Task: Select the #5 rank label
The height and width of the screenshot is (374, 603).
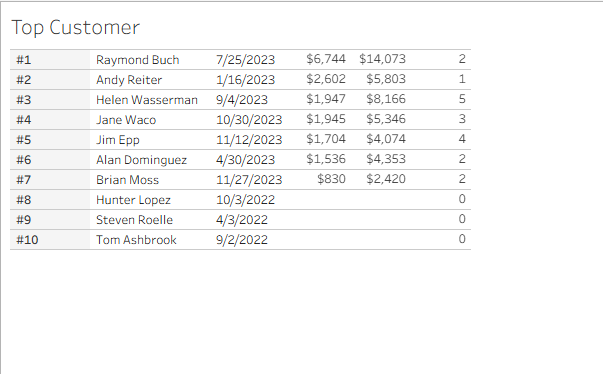Action: coord(23,140)
